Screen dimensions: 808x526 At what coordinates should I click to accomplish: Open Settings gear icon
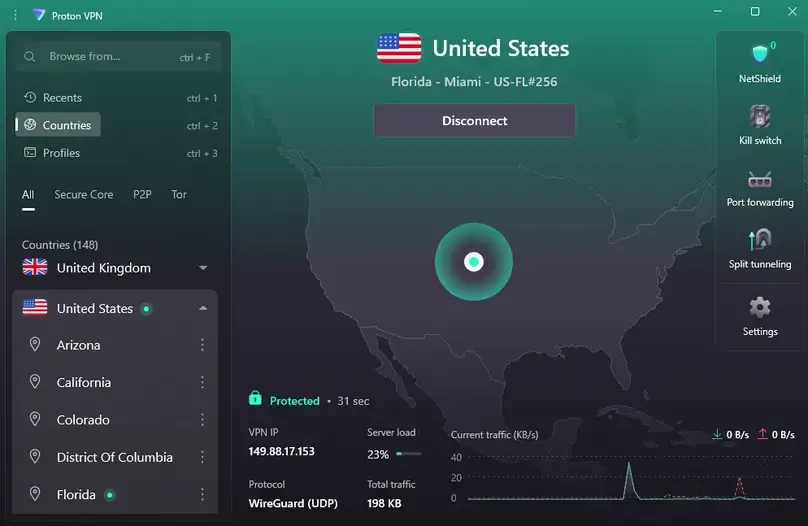pyautogui.click(x=760, y=308)
